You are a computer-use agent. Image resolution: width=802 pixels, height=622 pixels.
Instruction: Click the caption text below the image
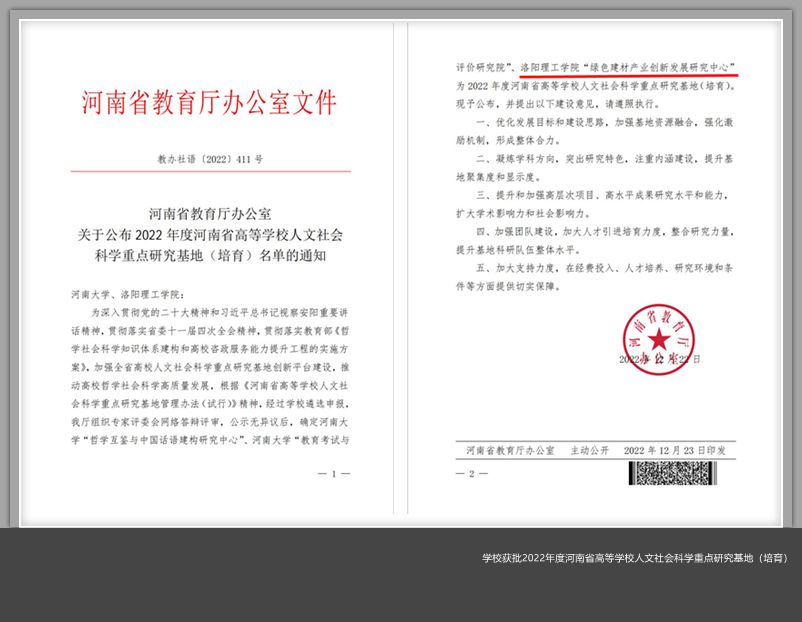633,558
